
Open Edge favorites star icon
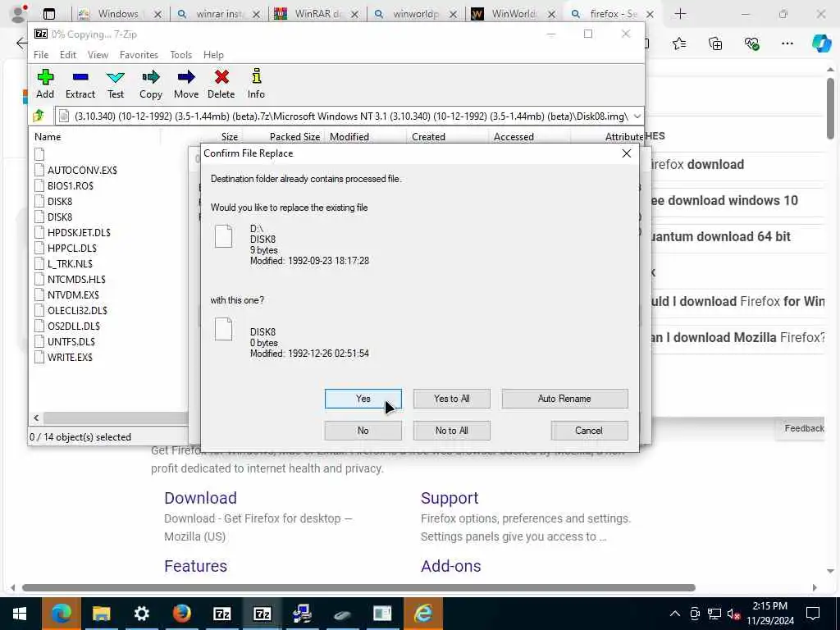pos(678,43)
